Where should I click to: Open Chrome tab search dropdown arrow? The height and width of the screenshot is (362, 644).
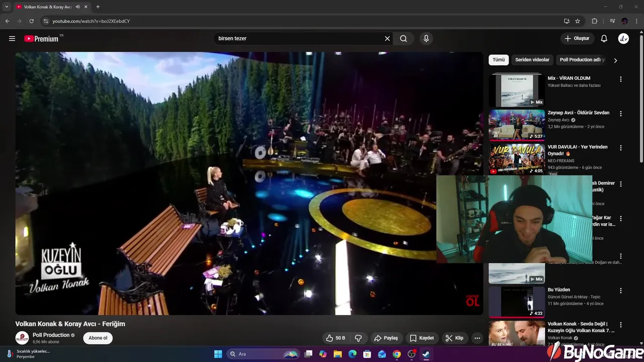[x=7, y=7]
